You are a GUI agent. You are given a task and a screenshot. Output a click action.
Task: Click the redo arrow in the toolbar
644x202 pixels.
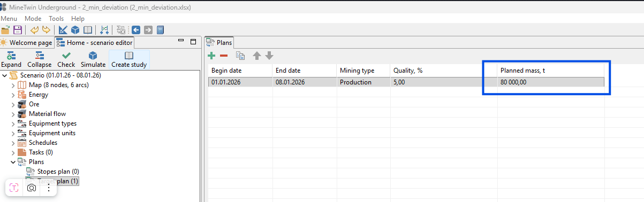pos(46,30)
